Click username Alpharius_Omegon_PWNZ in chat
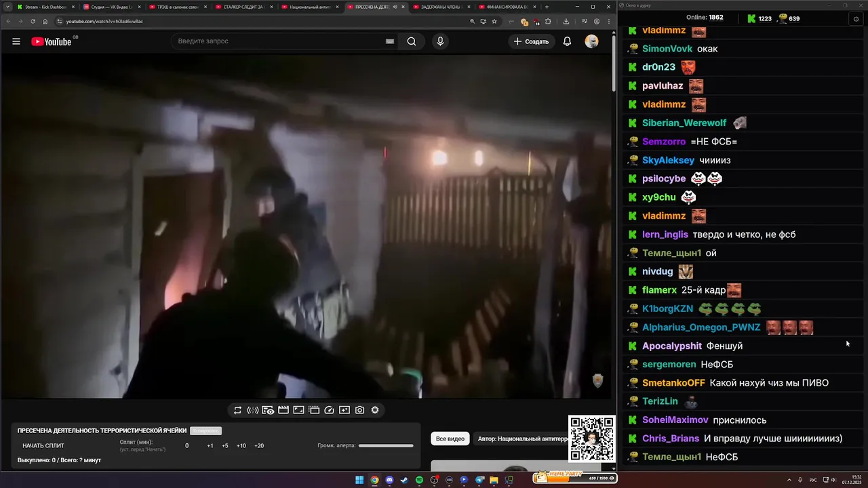Viewport: 868px width, 488px height. [701, 327]
